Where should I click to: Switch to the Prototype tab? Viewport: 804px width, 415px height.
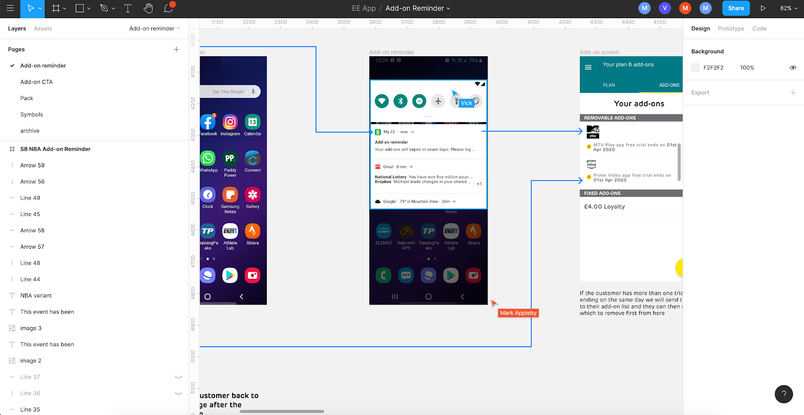[x=731, y=29]
